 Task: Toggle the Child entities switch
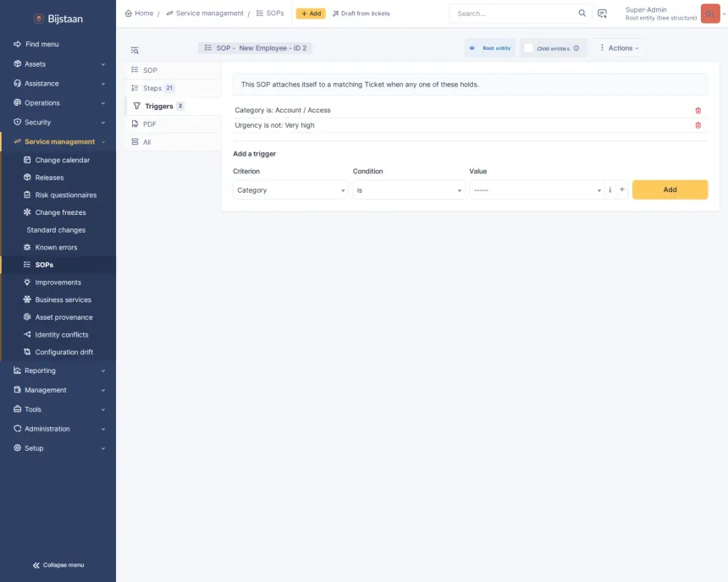point(528,48)
